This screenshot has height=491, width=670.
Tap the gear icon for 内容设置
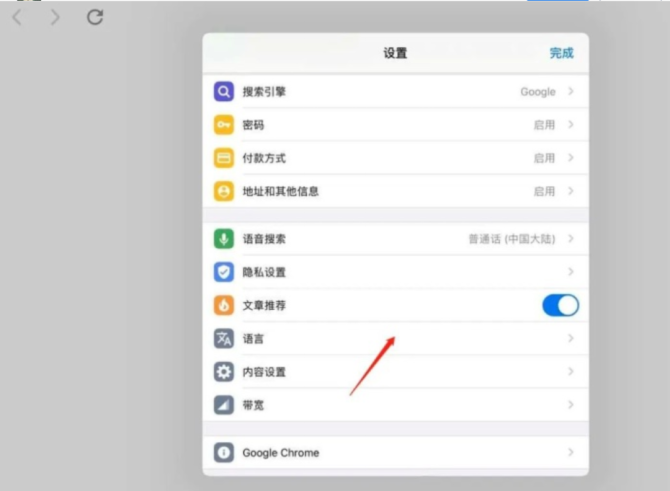(223, 372)
